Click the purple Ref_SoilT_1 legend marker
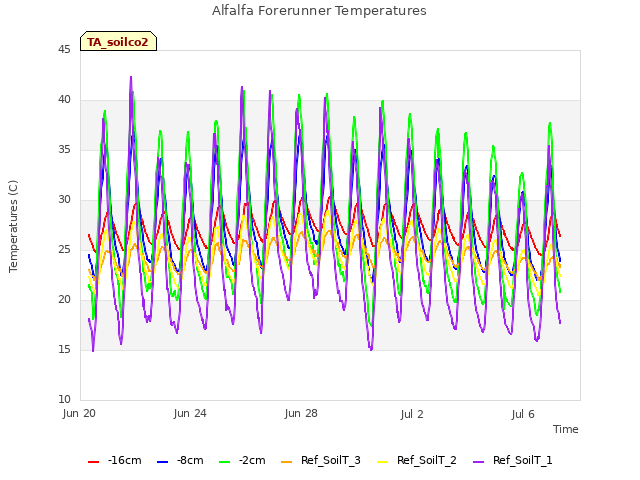640x480 pixels. pos(478,462)
